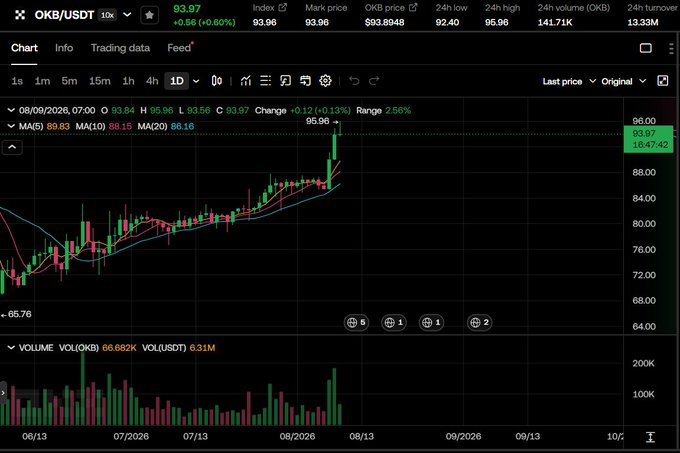
Task: Click the VOL(USDT) value 6.31M
Action: (x=202, y=348)
